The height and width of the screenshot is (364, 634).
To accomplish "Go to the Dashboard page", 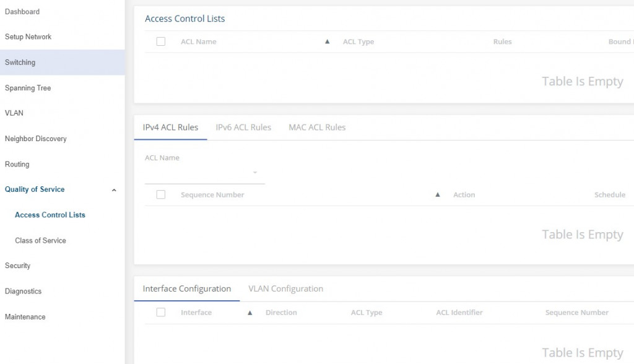I will 22,12.
